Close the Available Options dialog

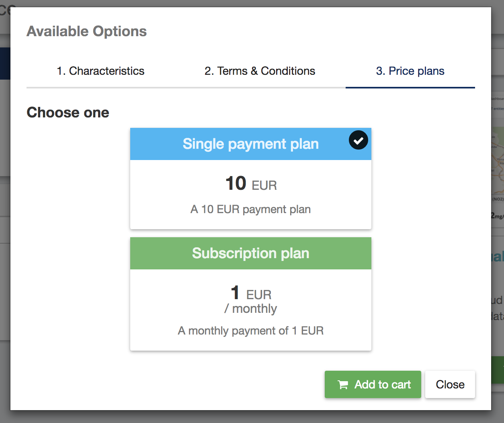450,384
